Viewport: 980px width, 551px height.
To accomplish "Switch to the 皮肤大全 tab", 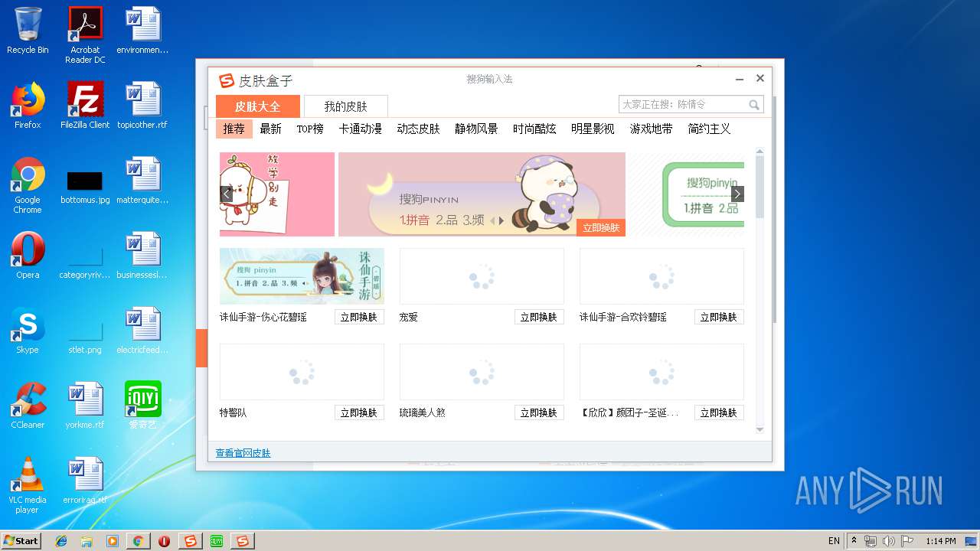I will [x=257, y=106].
